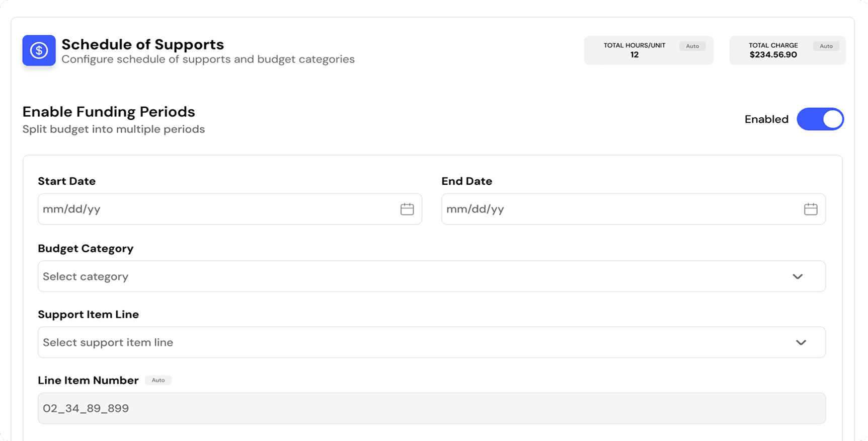Click the Auto badge on Total Hours/Unit
Viewport: 868px width, 441px height.
(x=692, y=46)
